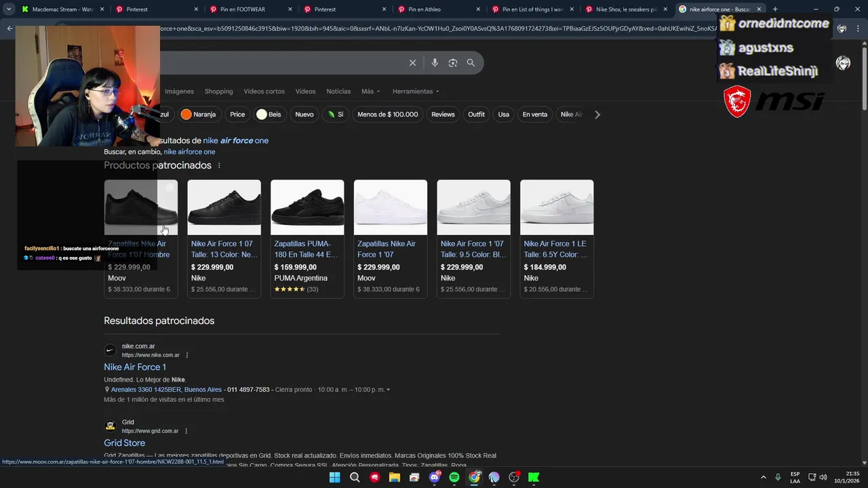This screenshot has height=488, width=868.
Task: Apply the Naranja color filter chip
Action: click(198, 115)
